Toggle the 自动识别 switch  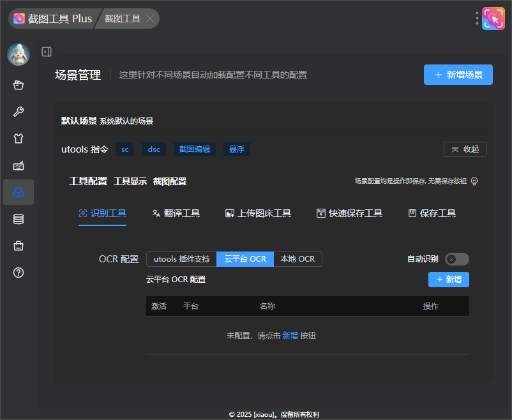(457, 259)
